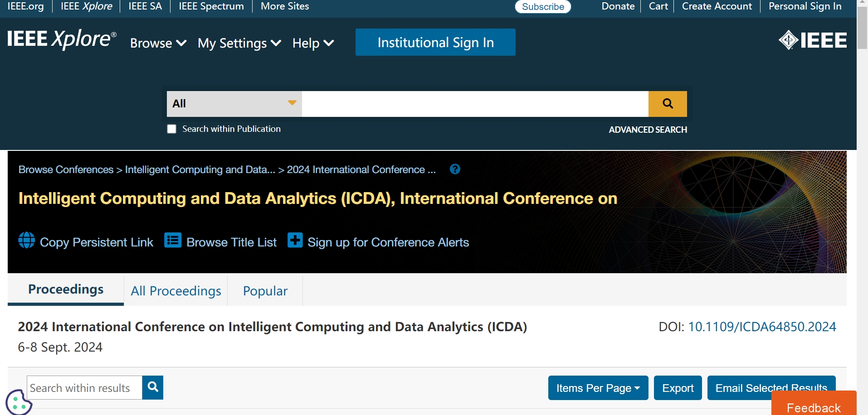868x415 pixels.
Task: Click the main search text field
Action: [x=475, y=104]
